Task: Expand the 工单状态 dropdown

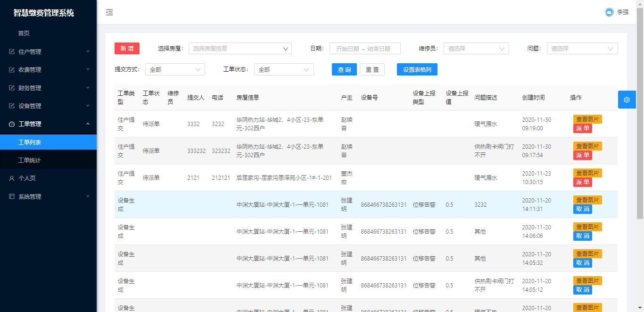Action: (x=283, y=70)
